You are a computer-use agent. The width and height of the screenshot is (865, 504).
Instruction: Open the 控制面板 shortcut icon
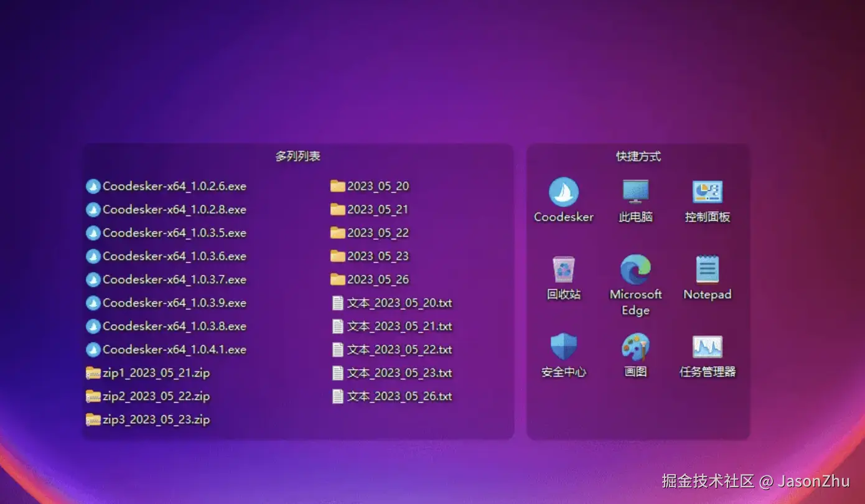(x=707, y=192)
